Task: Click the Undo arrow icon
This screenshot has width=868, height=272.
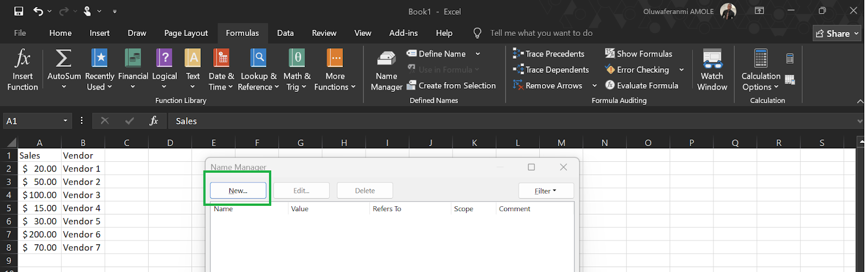Action: 38,11
